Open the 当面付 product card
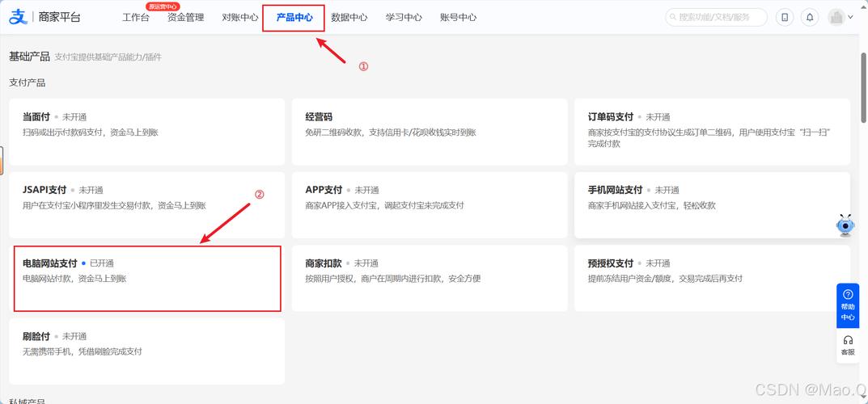 pyautogui.click(x=146, y=132)
